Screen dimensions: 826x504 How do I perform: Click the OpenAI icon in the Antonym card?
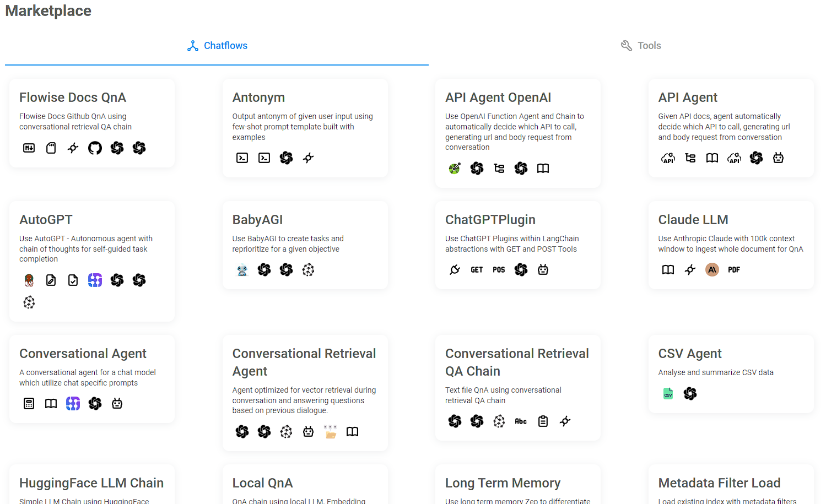287,158
